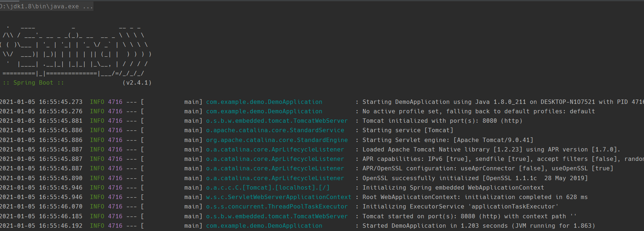Click 'APR/OpenSSL configuration' message
This screenshot has width=644, height=231.
coord(488,168)
